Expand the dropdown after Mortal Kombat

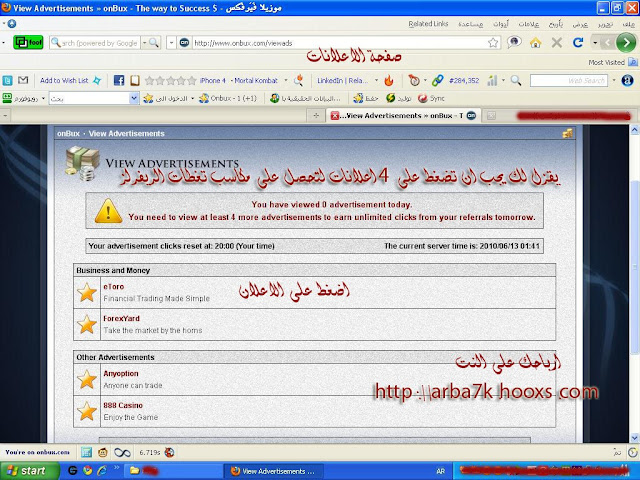tap(286, 80)
